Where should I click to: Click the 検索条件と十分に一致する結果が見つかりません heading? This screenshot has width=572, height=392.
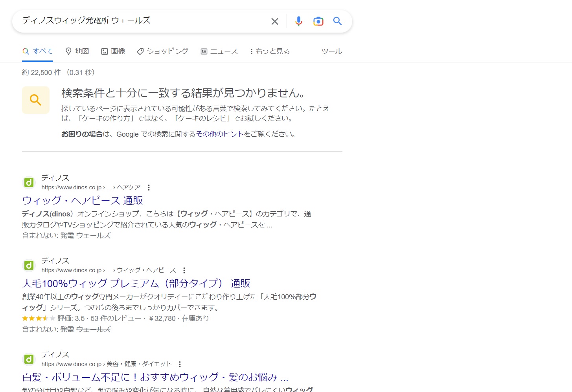(x=184, y=93)
